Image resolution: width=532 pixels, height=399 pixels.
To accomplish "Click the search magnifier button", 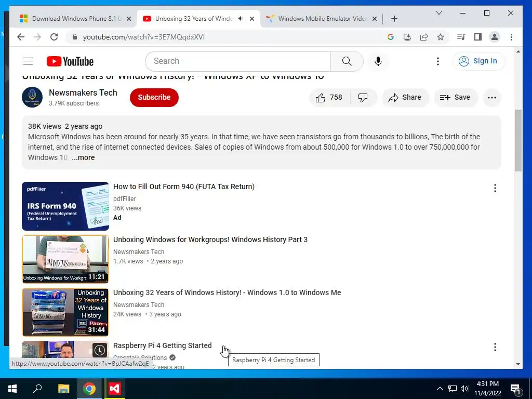I will pos(347,61).
